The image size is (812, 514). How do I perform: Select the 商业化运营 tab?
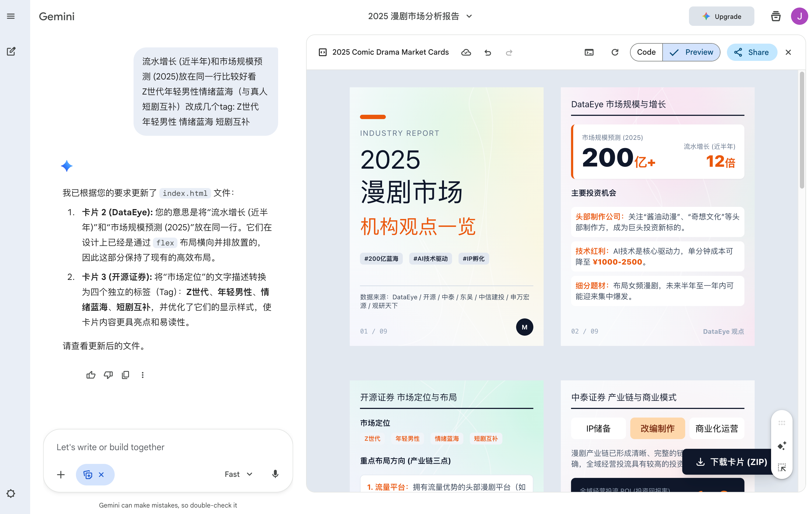pyautogui.click(x=717, y=428)
